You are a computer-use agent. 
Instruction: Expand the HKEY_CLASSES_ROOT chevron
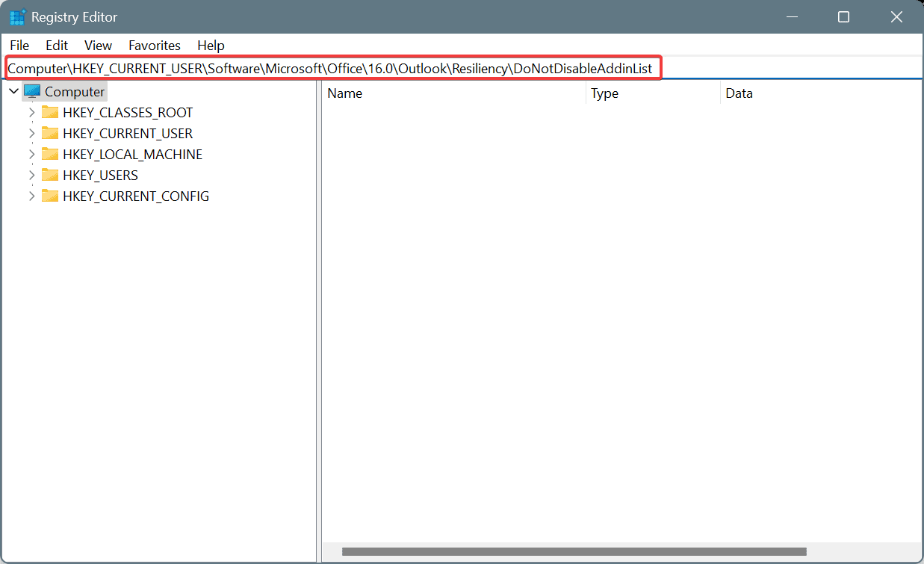click(x=31, y=113)
